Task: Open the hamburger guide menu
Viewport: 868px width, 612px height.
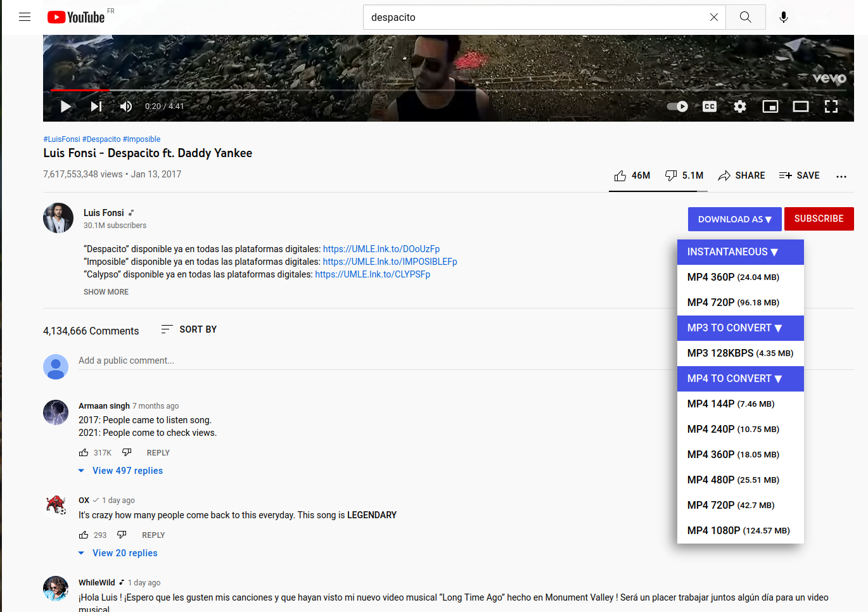Action: pyautogui.click(x=25, y=17)
